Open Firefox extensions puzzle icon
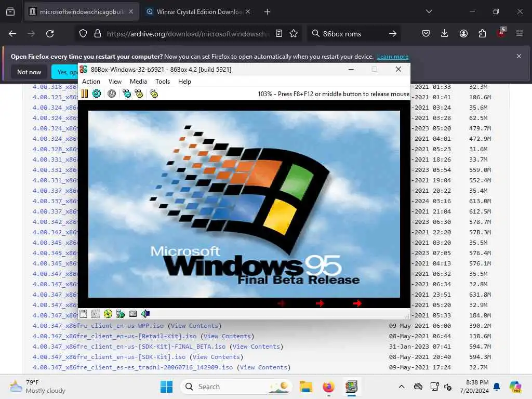 [482, 34]
